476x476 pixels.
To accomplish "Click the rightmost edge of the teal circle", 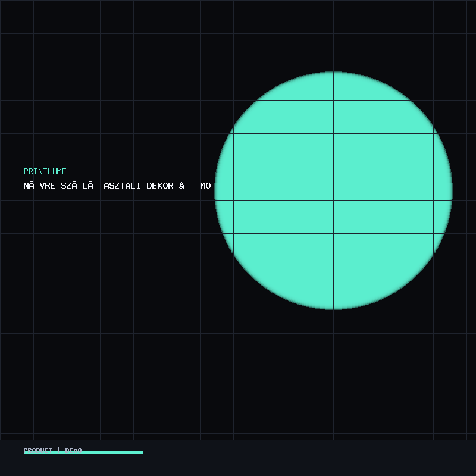I will [x=450, y=190].
